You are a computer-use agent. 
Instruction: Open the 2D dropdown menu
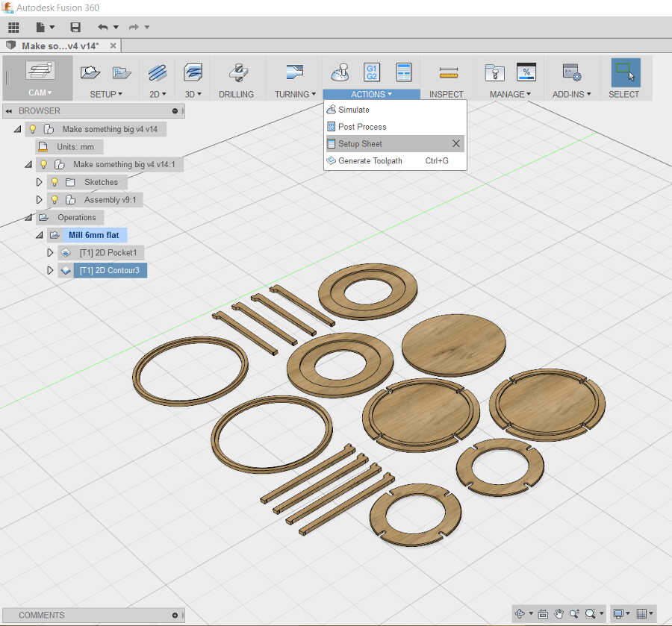tap(158, 94)
